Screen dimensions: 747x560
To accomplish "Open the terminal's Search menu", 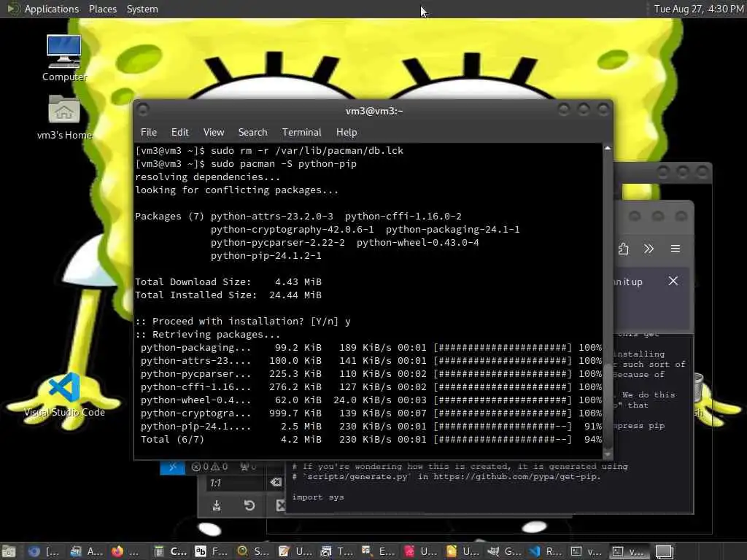I will pyautogui.click(x=252, y=133).
